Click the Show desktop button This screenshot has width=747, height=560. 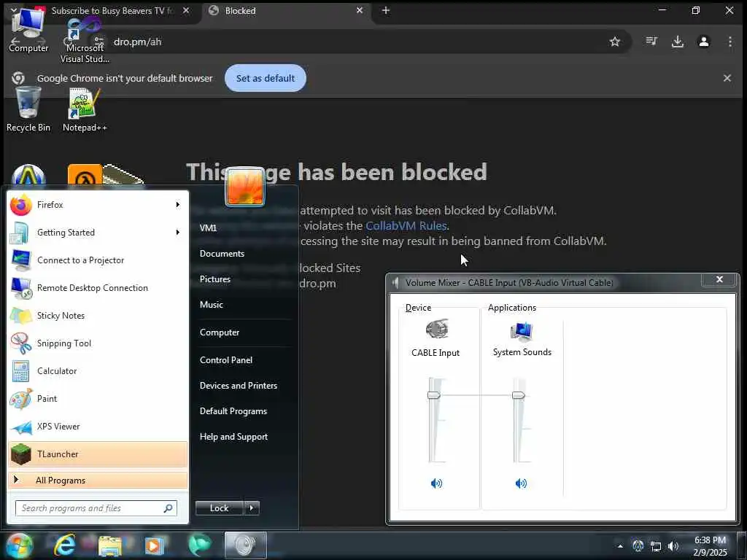pyautogui.click(x=741, y=546)
